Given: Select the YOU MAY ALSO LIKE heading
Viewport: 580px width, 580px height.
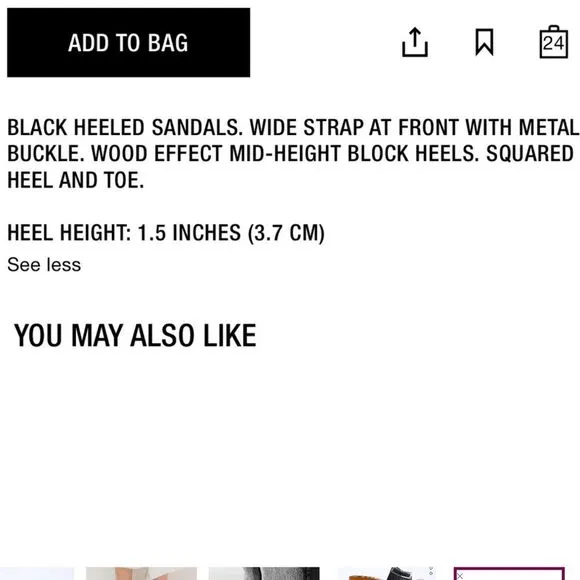Looking at the screenshot, I should [135, 335].
